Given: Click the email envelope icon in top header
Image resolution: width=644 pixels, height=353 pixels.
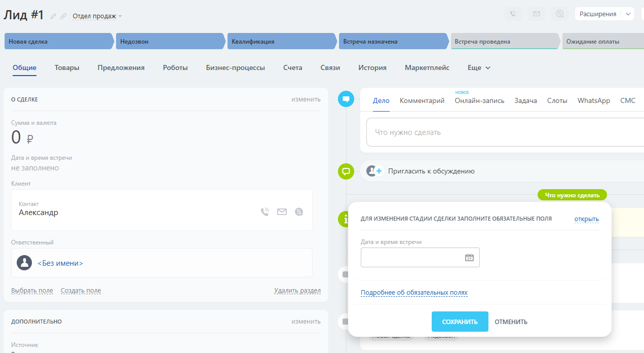Looking at the screenshot, I should coord(537,14).
